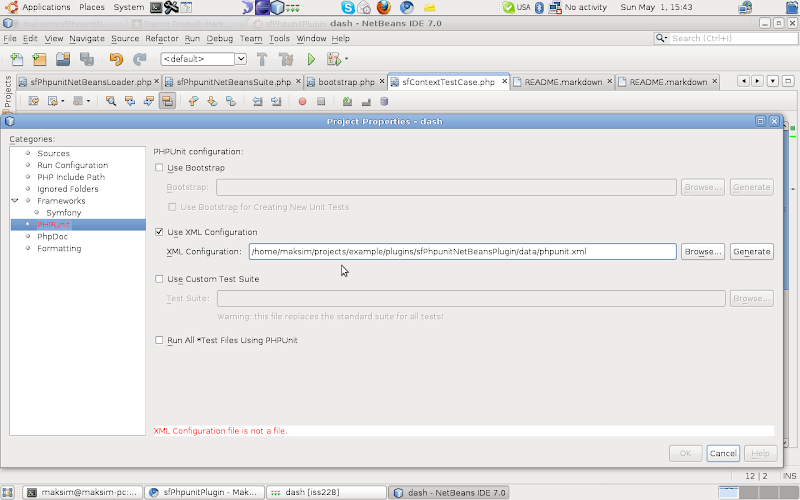Click the Undo arrow icon
800x500 pixels.
click(116, 59)
